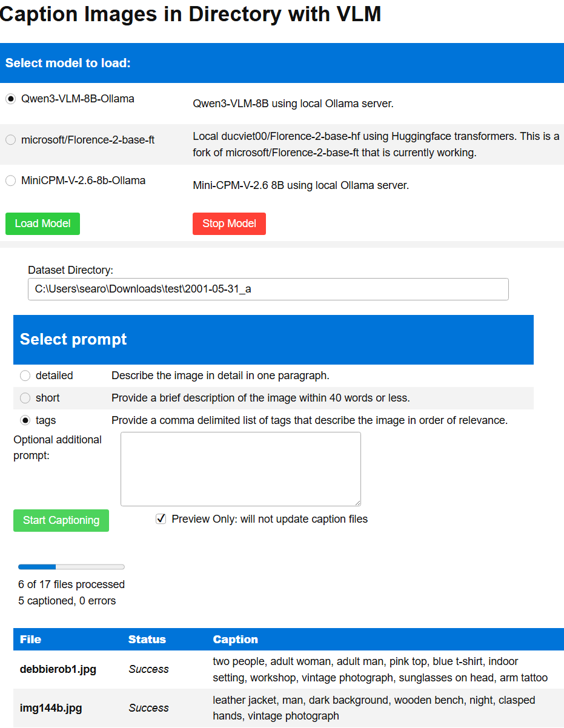Select the debbierob1.jpg file row name
The height and width of the screenshot is (728, 564).
click(x=58, y=669)
